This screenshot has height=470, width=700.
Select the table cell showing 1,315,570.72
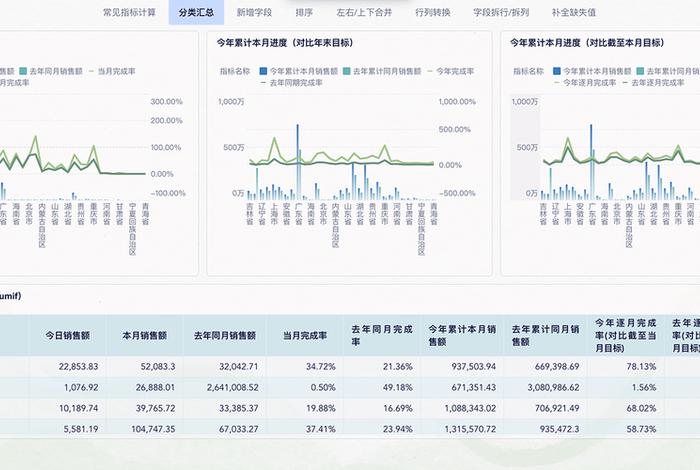(462, 428)
